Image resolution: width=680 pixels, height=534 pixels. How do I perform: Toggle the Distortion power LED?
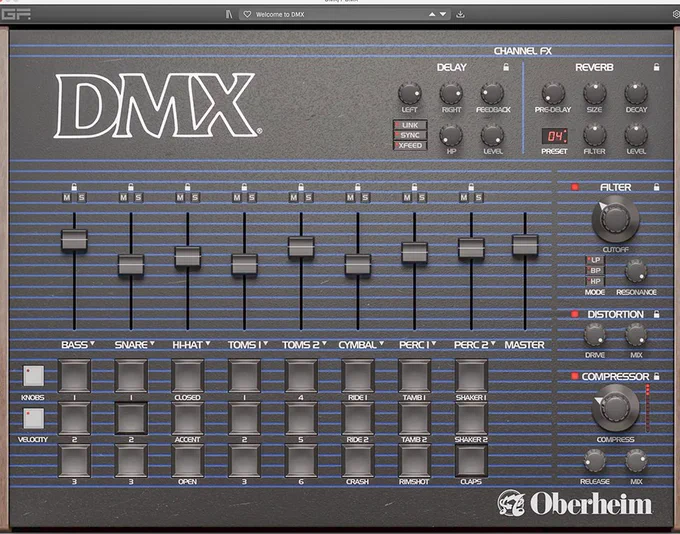[575, 314]
